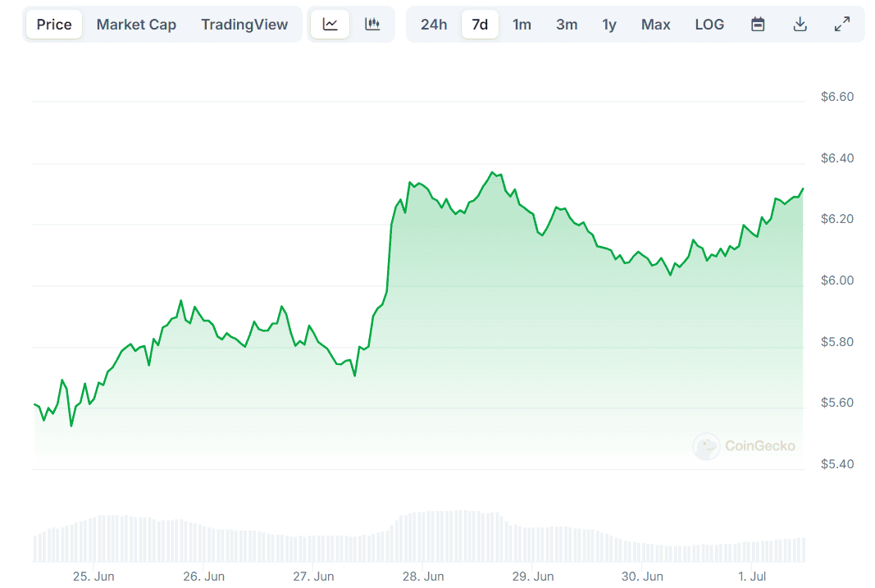This screenshot has width=875, height=588.
Task: Select the 24h timeframe tab
Action: (434, 24)
